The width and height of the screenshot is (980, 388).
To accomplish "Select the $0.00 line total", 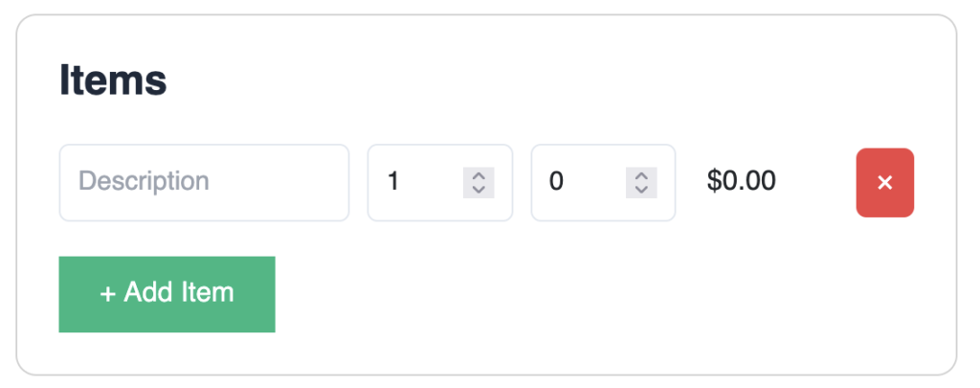I will pos(742,181).
